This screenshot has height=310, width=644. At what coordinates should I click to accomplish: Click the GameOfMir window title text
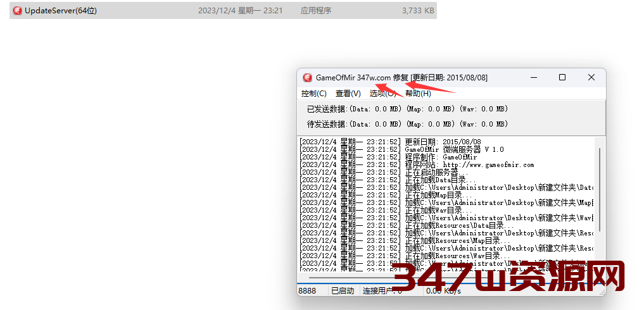click(401, 78)
